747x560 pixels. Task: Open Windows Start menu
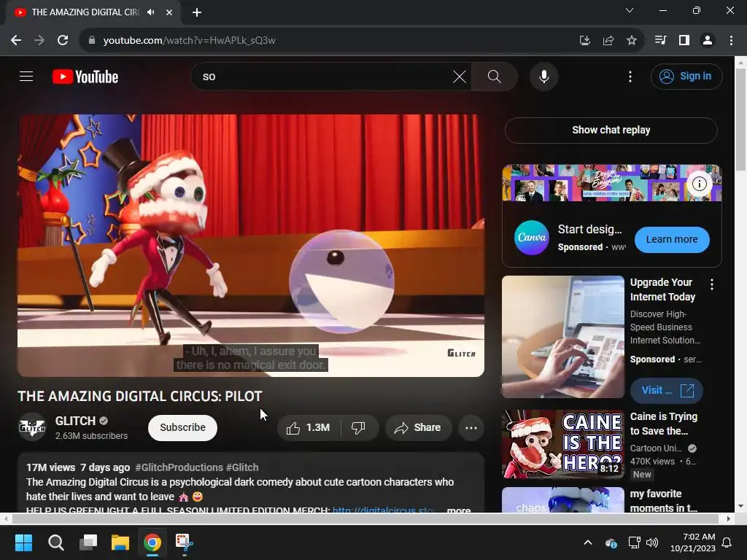coord(23,542)
